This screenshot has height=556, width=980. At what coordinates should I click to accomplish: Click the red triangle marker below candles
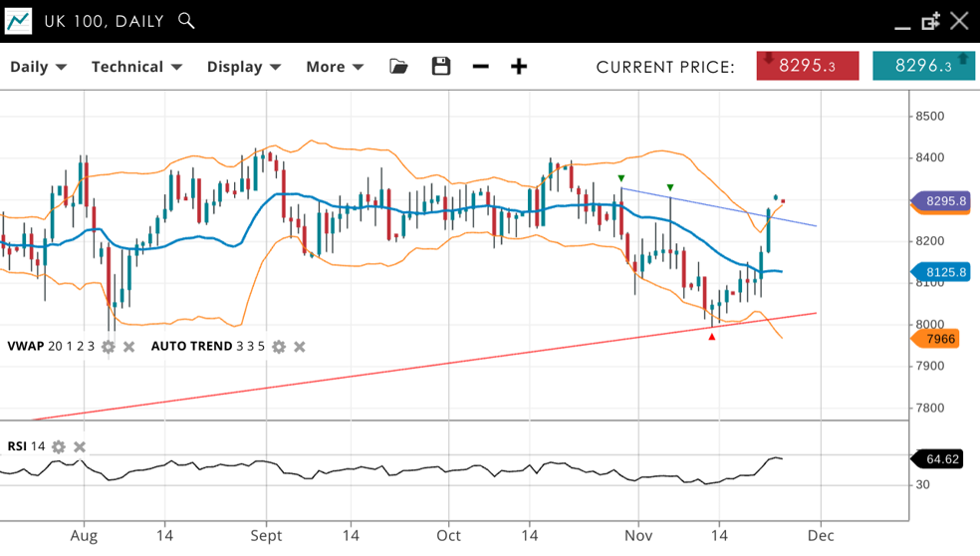712,337
